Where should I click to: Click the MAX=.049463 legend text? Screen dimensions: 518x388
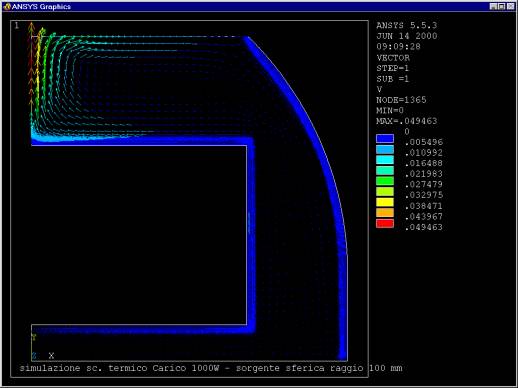click(x=407, y=121)
